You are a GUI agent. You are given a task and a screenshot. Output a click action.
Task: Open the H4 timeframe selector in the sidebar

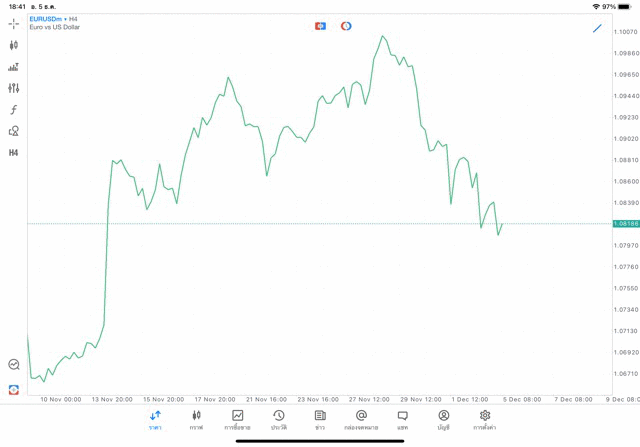click(14, 153)
